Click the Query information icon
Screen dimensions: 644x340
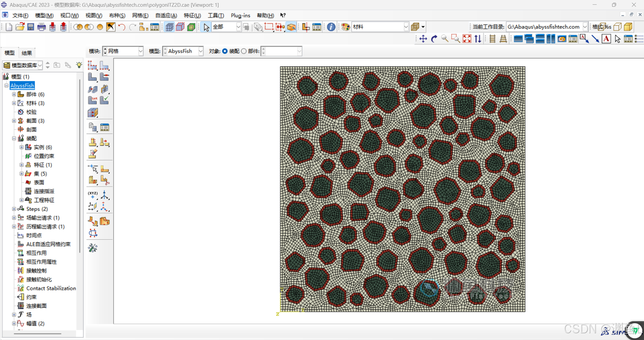331,27
